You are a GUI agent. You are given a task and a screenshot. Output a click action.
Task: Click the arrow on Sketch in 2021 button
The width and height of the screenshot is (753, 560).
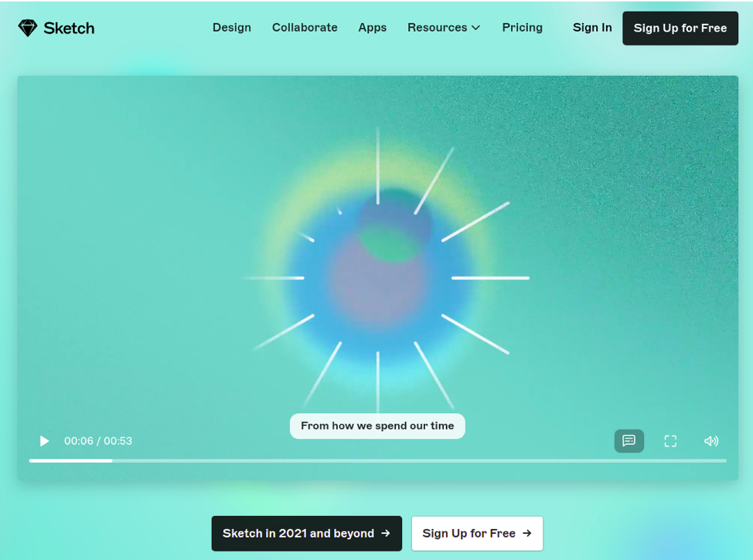[x=386, y=534]
